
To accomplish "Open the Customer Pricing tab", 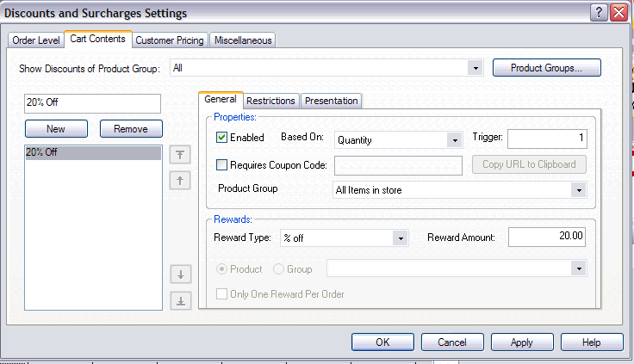I will click(x=170, y=40).
